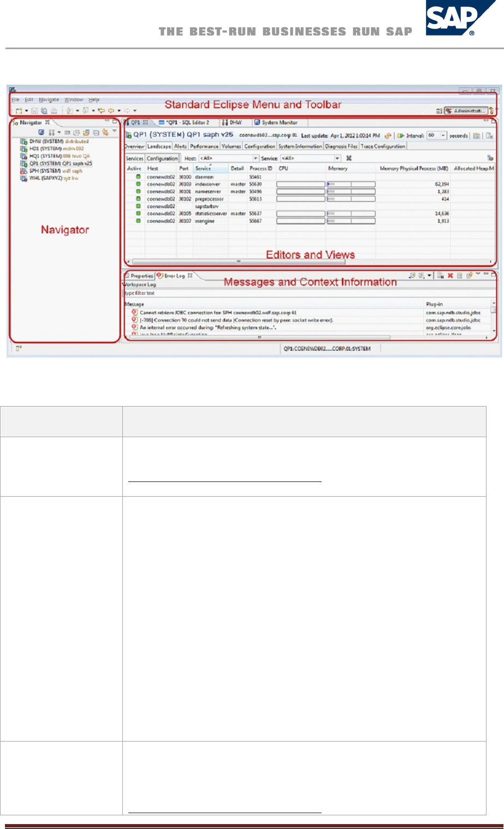Open the Trace Configuration tab
This screenshot has width=504, height=829.
coord(383,146)
